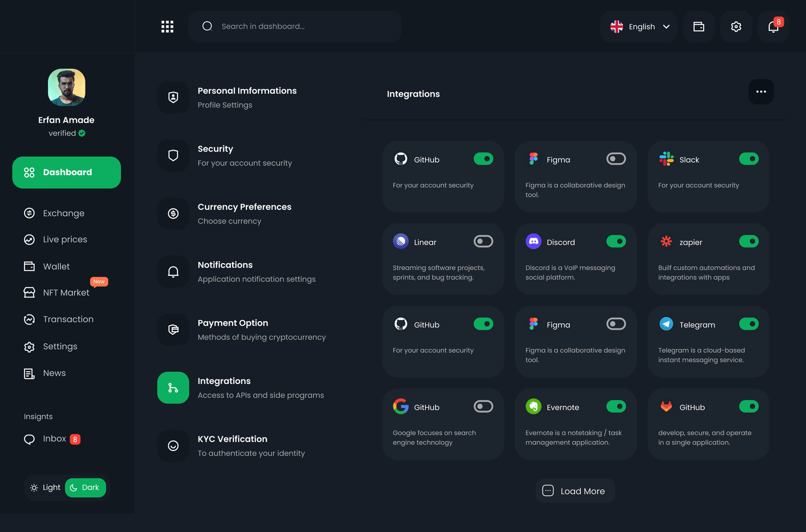The height and width of the screenshot is (532, 806).
Task: Open Wallet in sidebar
Action: 47,266
